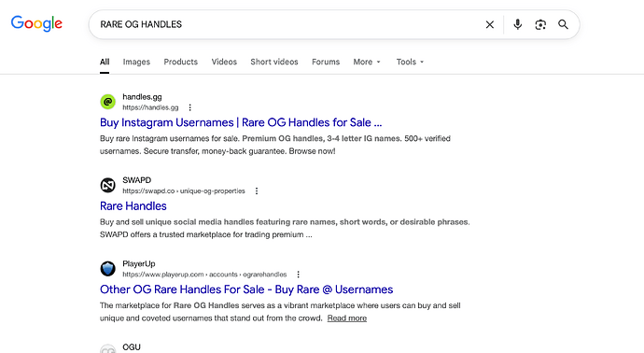Click the PlayerUp site name
This screenshot has height=353, width=644.
139,264
